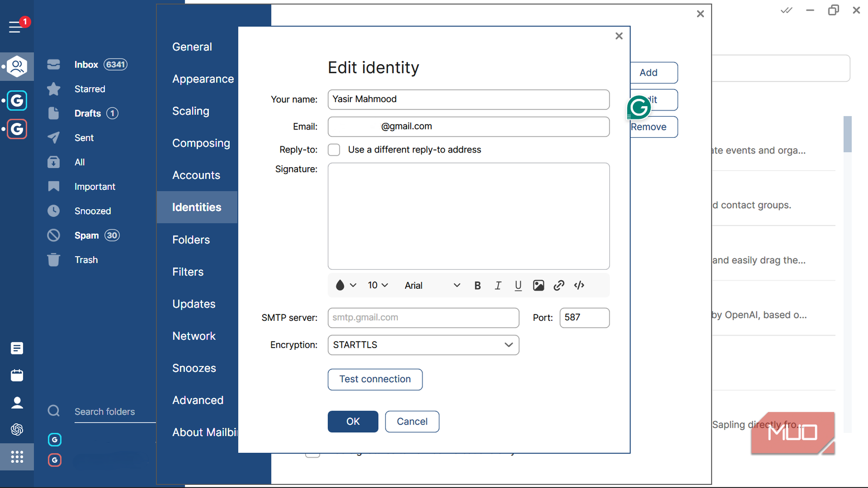Apply underline formatting to signature text
The height and width of the screenshot is (488, 868).
click(518, 285)
